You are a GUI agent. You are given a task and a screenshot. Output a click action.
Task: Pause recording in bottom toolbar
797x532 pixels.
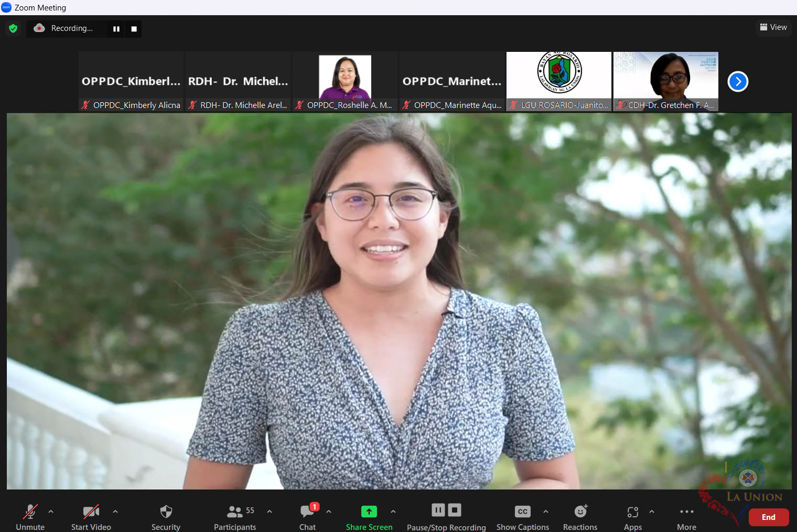[x=438, y=509]
